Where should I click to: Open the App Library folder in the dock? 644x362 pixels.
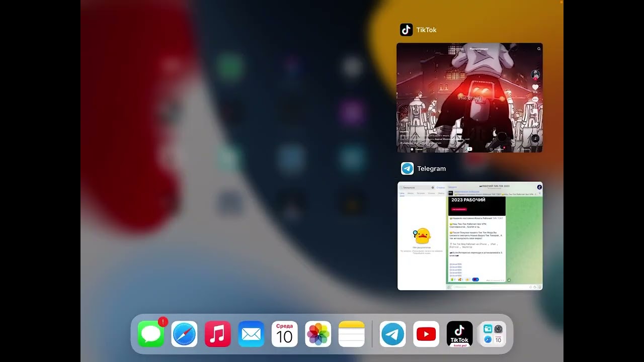tap(493, 334)
